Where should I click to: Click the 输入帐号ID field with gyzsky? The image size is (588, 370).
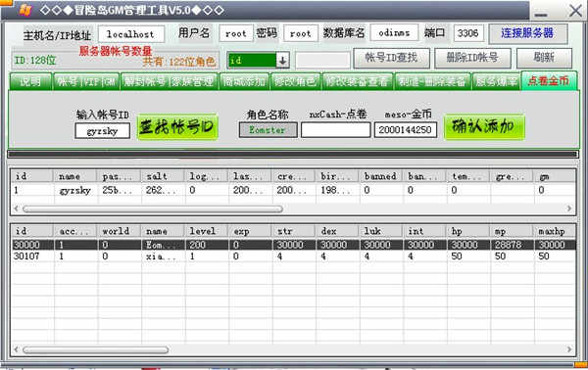coord(102,131)
